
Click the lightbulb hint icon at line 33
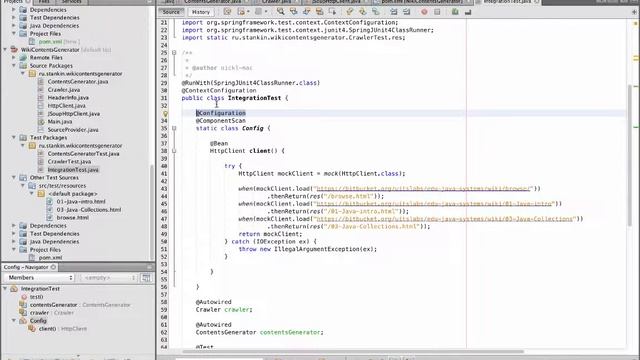pos(165,113)
